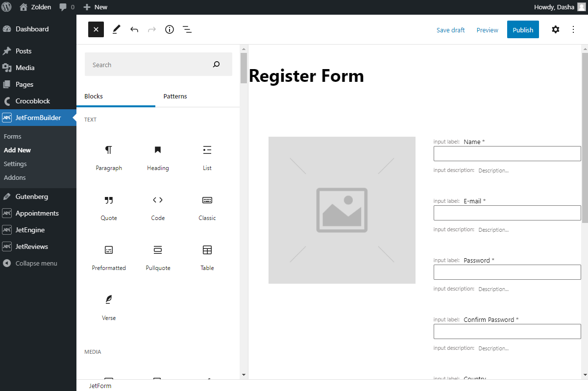Open the list view outline icon
Image resolution: width=588 pixels, height=391 pixels.
click(187, 29)
